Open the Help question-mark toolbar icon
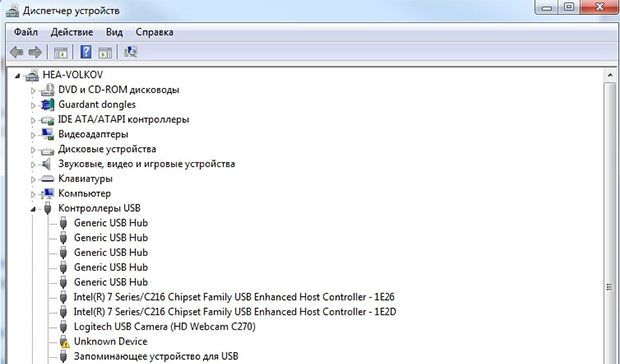This screenshot has height=364, width=620. click(86, 52)
